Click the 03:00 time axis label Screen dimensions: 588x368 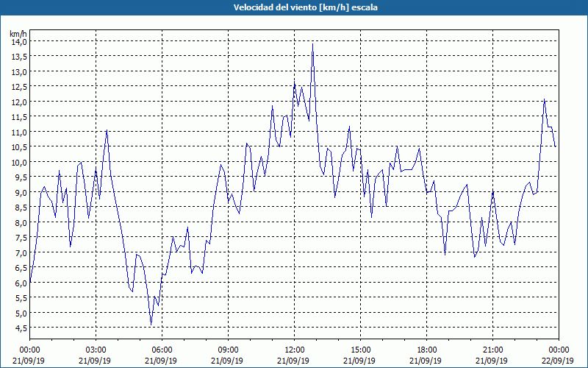[96, 350]
